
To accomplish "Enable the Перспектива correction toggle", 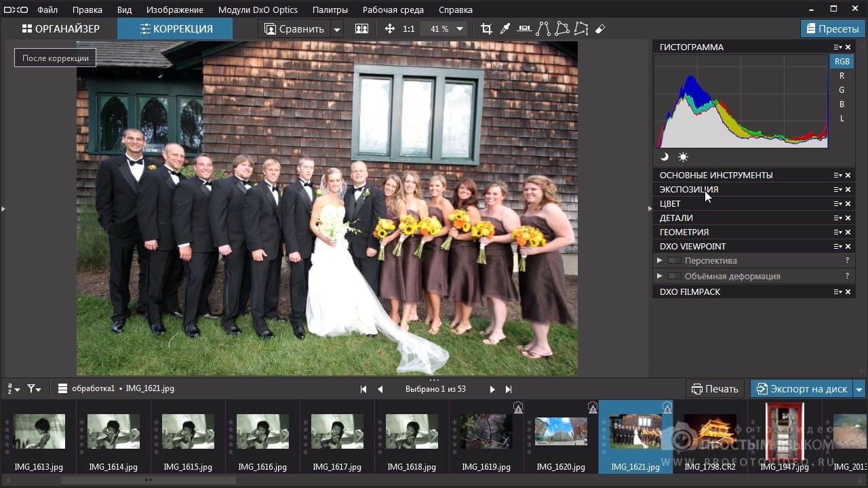I will tap(674, 260).
